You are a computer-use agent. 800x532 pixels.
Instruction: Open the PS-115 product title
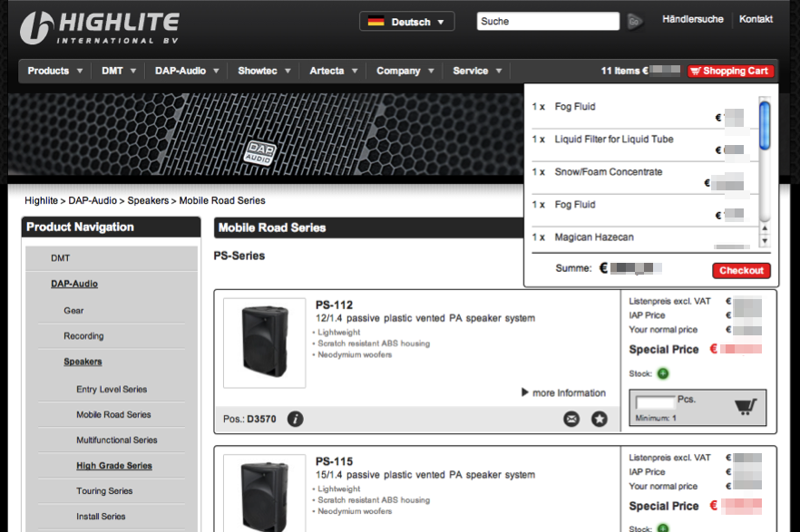point(334,461)
